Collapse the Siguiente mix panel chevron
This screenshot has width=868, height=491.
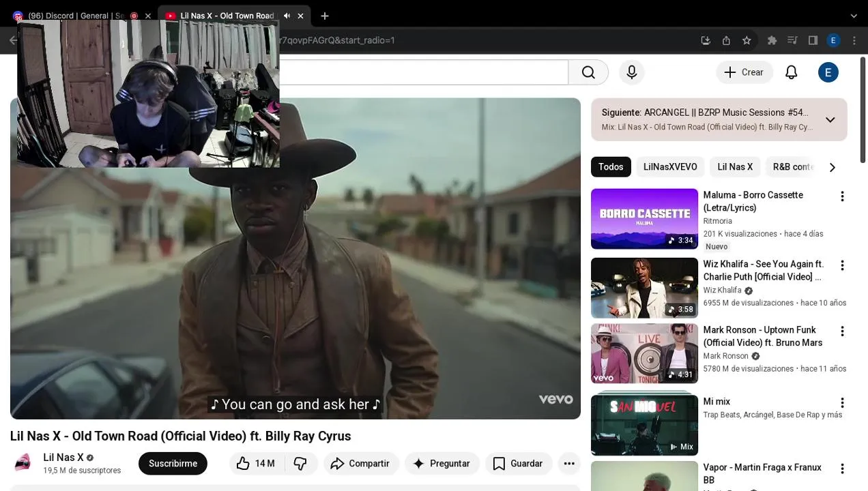(830, 120)
